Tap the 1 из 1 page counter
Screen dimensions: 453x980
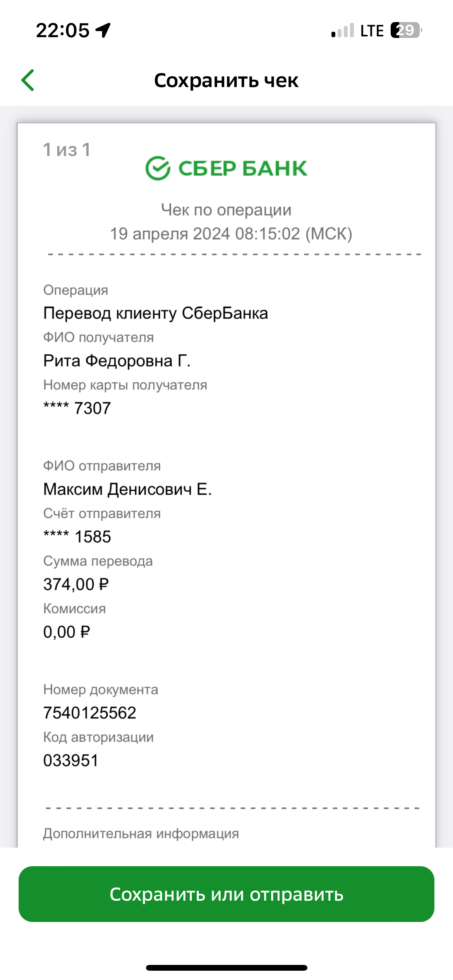[67, 150]
